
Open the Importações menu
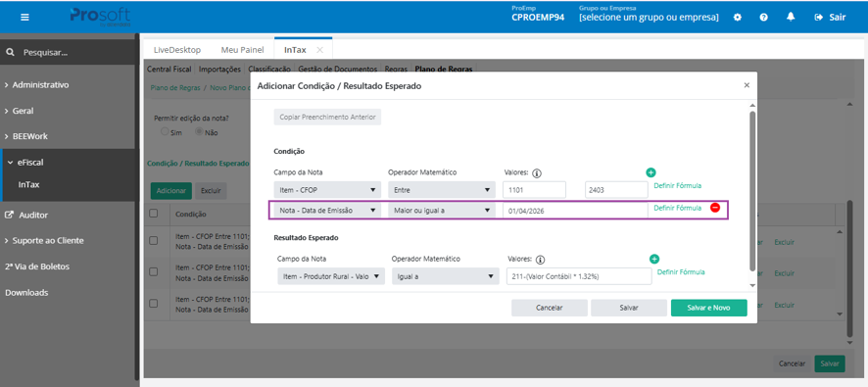(219, 70)
